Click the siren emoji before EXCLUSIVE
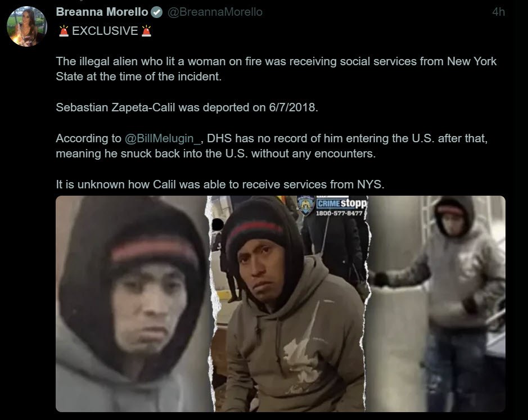528x420 pixels. point(64,31)
